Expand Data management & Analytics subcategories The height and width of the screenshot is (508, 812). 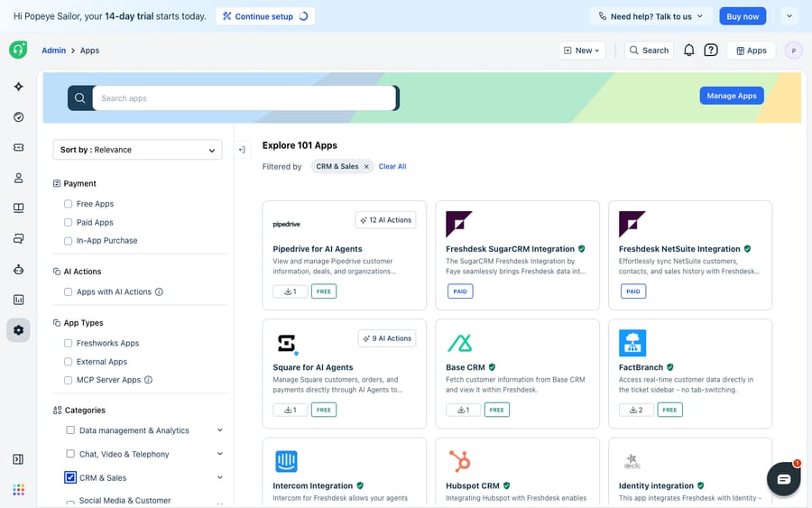click(219, 429)
